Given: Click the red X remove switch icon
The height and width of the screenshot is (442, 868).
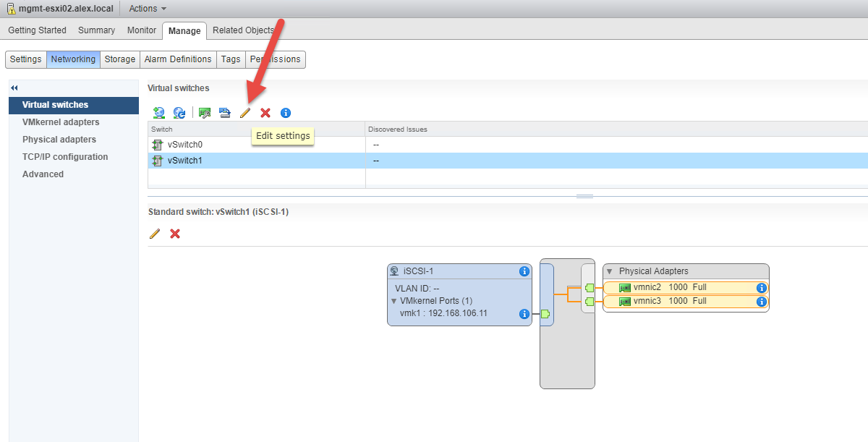Looking at the screenshot, I should click(x=265, y=113).
